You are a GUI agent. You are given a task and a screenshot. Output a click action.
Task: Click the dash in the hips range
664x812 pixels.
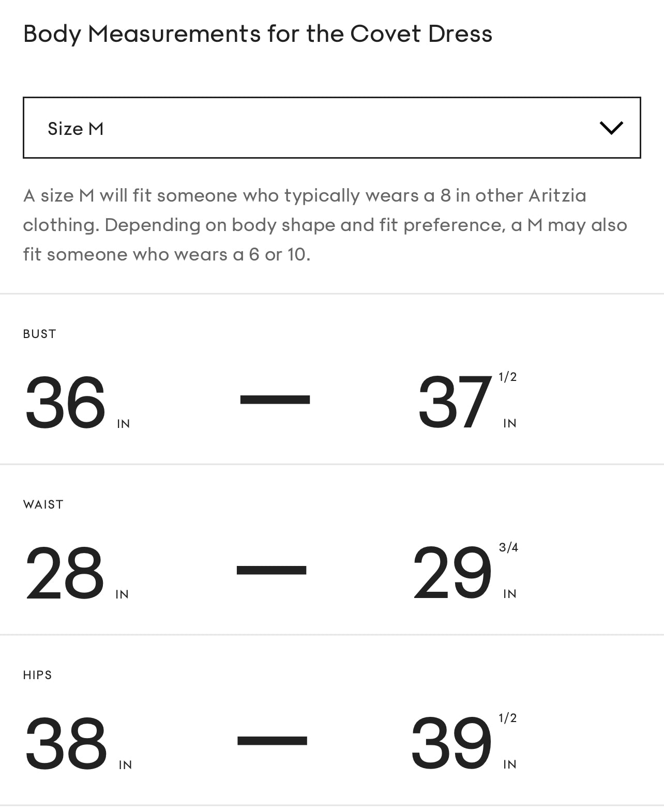click(x=272, y=740)
